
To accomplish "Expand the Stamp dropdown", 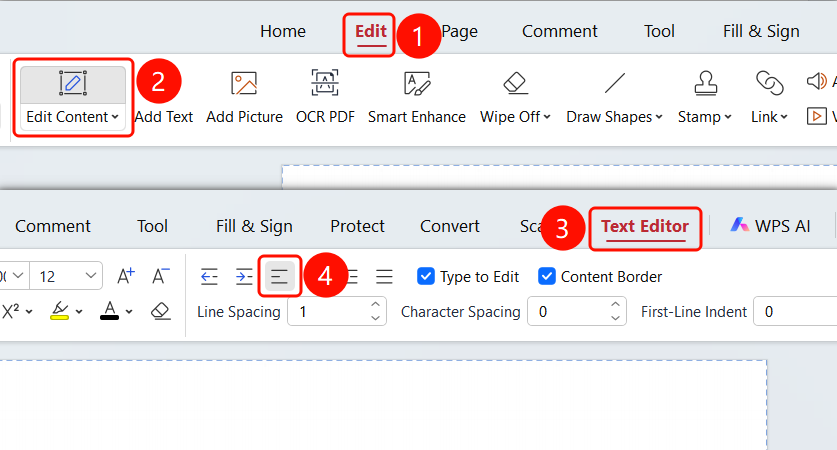I will coord(728,117).
